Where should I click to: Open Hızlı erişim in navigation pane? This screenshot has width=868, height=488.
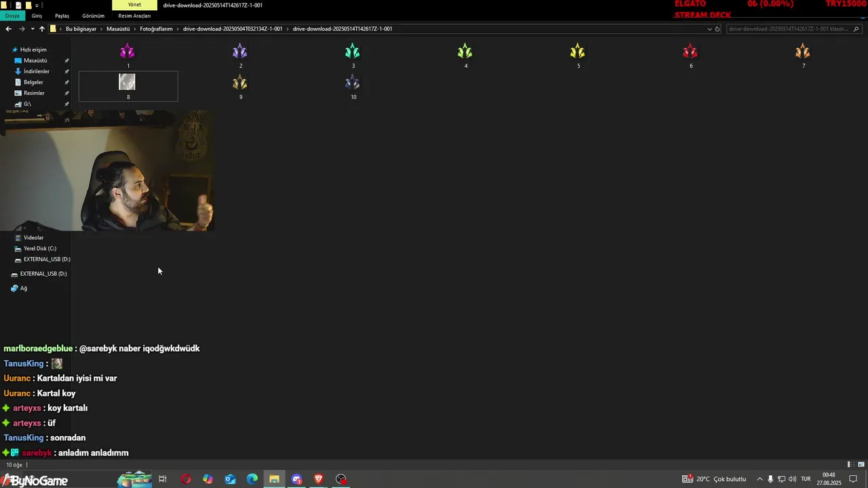coord(33,49)
